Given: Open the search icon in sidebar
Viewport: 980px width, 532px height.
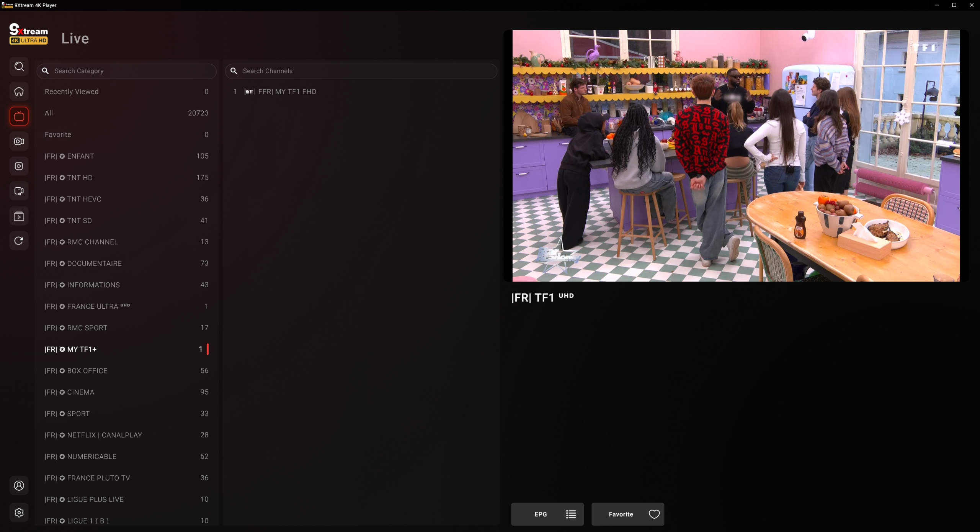Looking at the screenshot, I should [x=19, y=67].
